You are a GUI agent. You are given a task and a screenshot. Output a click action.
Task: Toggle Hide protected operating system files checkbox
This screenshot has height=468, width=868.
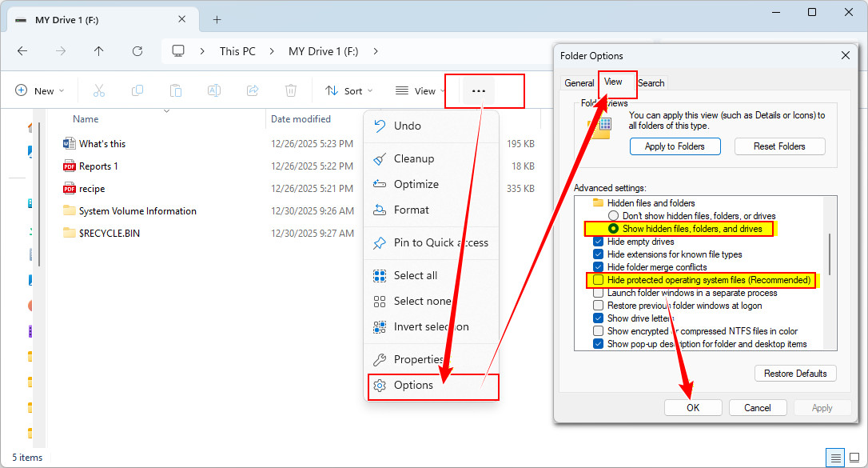598,280
